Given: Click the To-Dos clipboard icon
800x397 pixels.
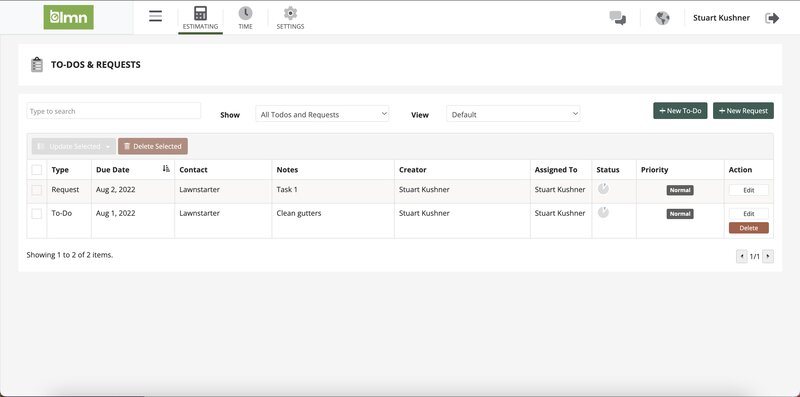Looking at the screenshot, I should click(x=37, y=65).
